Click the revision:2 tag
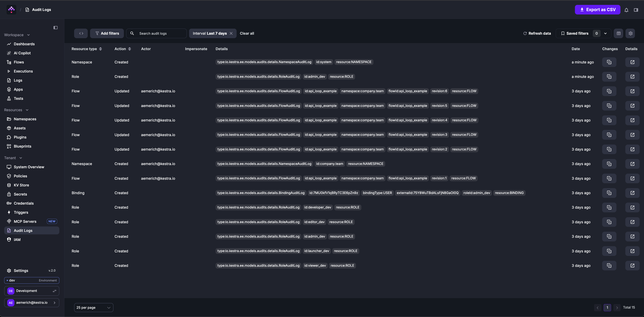The height and width of the screenshot is (317, 644). 439,149
